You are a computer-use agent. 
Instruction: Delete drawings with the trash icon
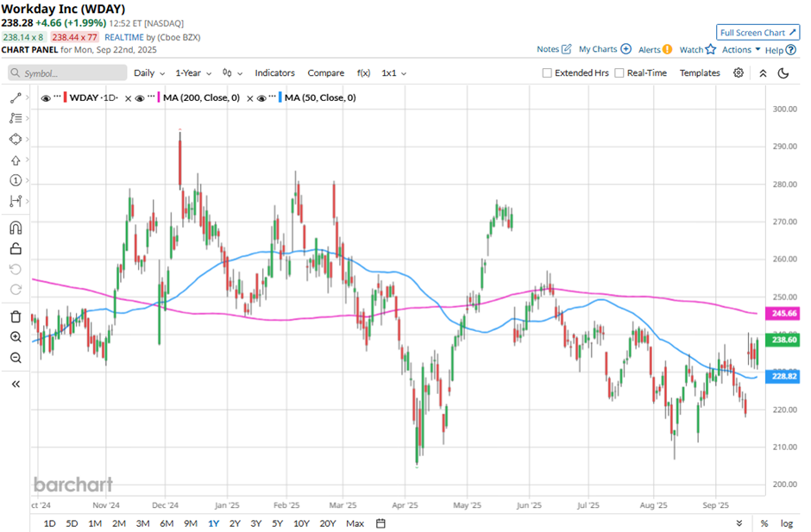point(16,316)
